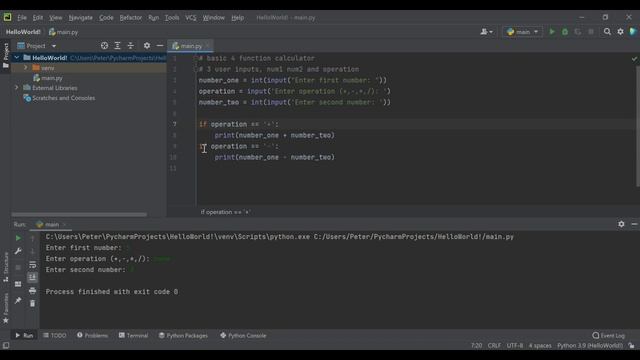Select Scratches and Consoles
Screen dimensions: 640x360
pos(59,98)
